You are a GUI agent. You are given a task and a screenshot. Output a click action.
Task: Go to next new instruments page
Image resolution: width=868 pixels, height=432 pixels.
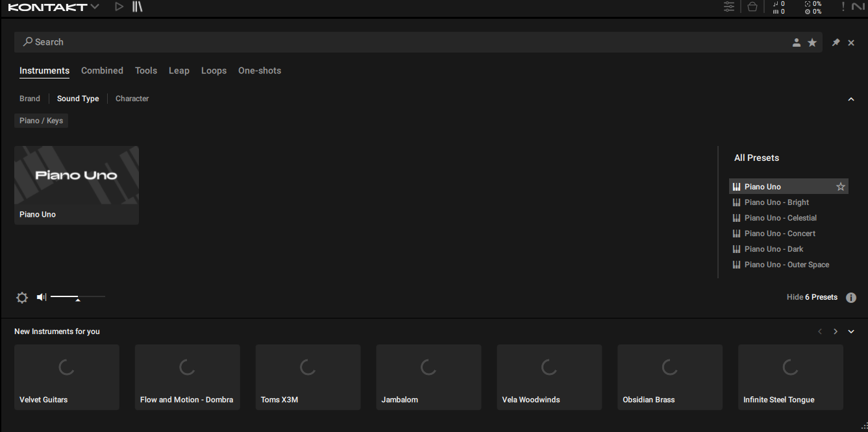click(x=836, y=331)
